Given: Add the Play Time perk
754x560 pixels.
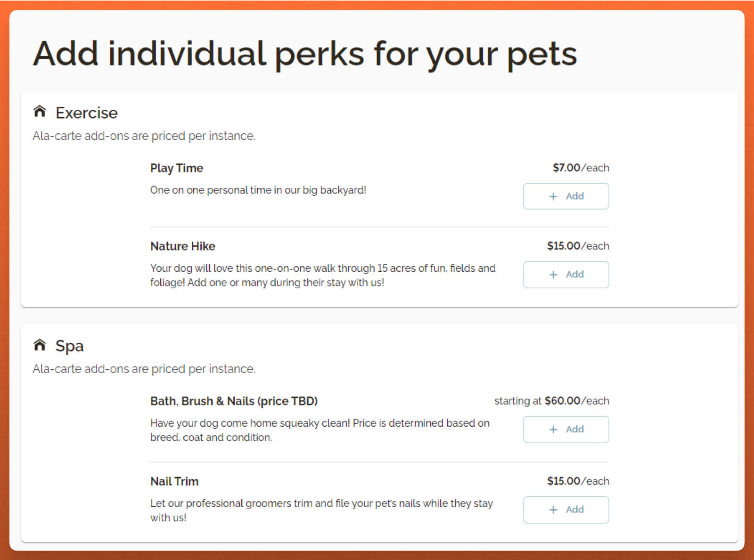Looking at the screenshot, I should [x=566, y=196].
